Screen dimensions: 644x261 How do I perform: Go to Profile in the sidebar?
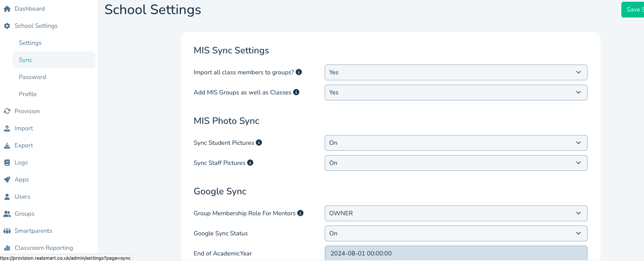pos(28,94)
